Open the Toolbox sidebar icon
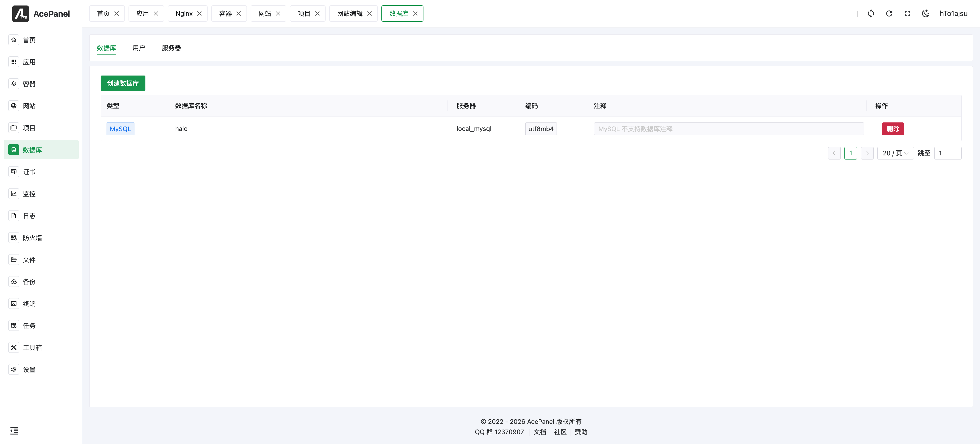 [14, 347]
